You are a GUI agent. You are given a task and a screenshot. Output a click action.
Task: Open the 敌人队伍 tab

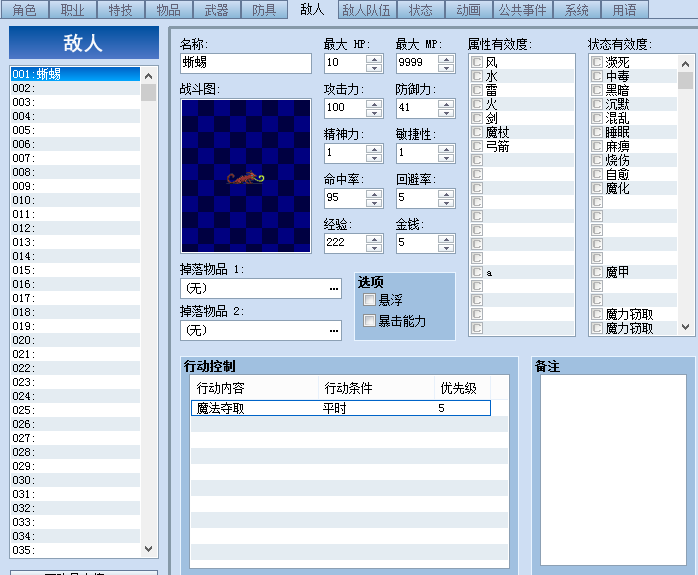(367, 10)
